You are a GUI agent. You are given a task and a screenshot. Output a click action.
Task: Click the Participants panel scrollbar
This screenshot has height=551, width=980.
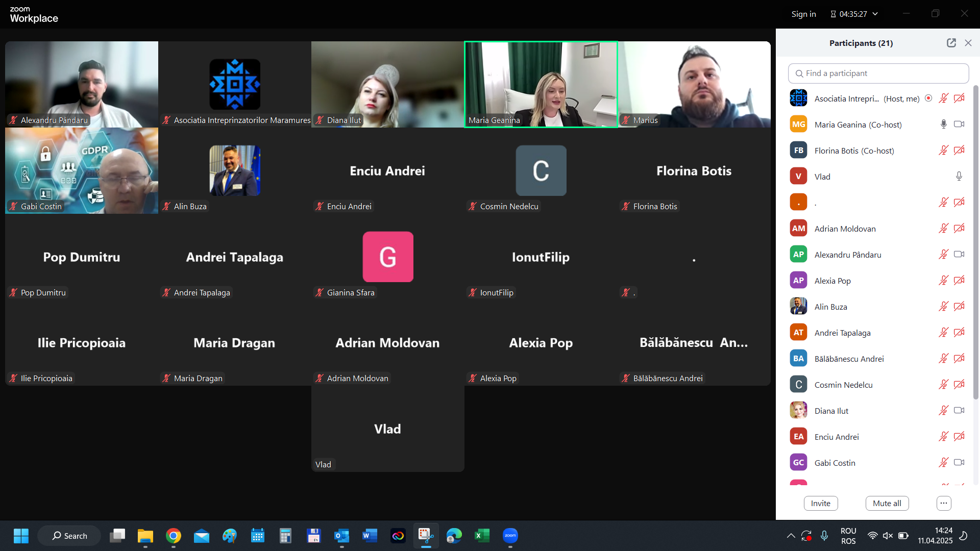[x=976, y=242]
